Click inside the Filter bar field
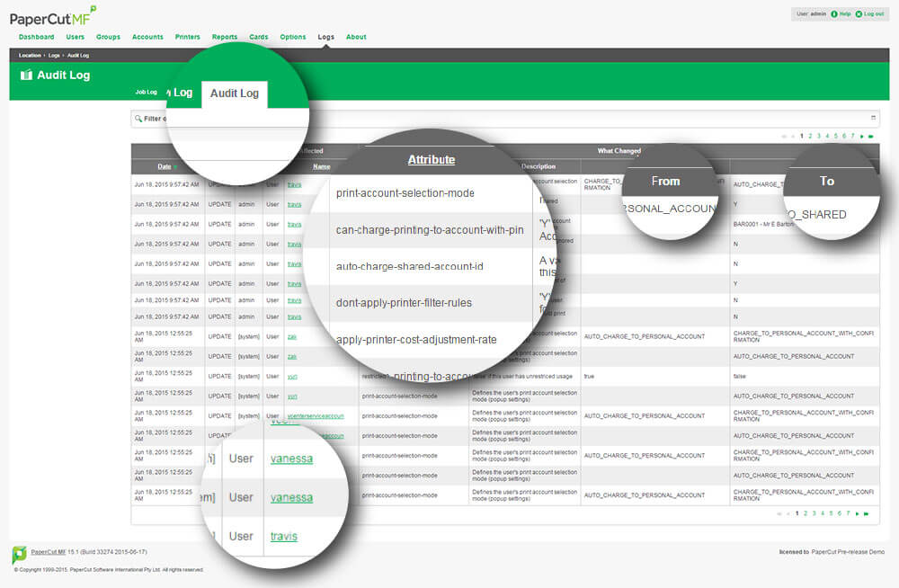 click(505, 119)
